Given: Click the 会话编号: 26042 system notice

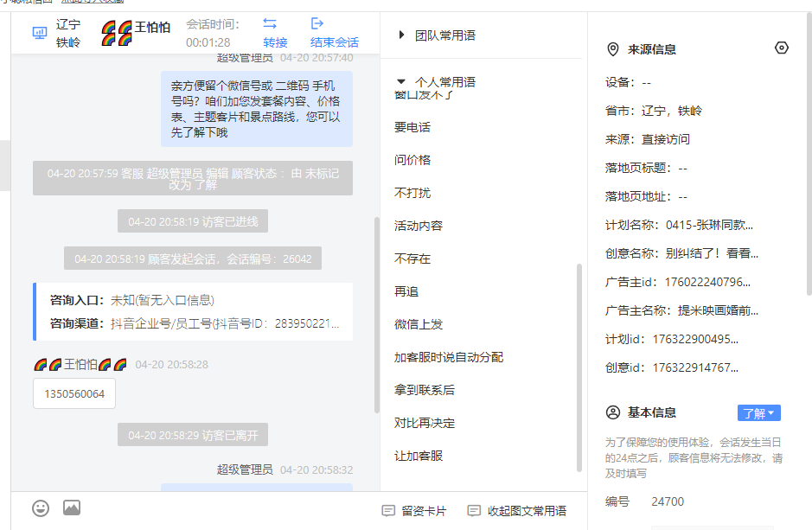Looking at the screenshot, I should coord(193,259).
